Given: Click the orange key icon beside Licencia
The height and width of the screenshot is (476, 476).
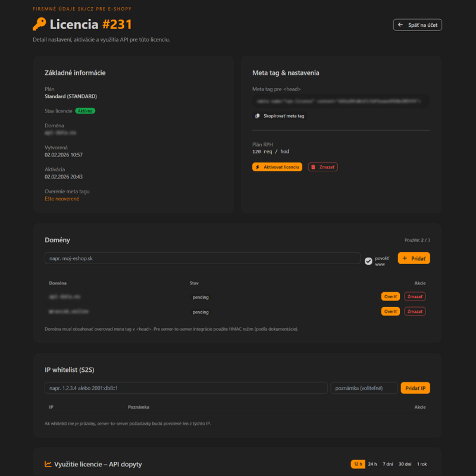Looking at the screenshot, I should click(x=39, y=24).
